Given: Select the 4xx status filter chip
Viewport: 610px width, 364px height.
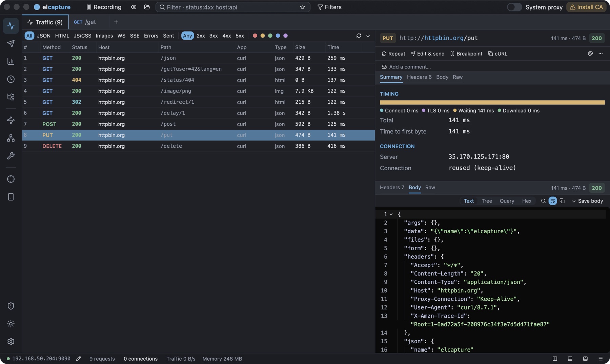Looking at the screenshot, I should [x=226, y=36].
